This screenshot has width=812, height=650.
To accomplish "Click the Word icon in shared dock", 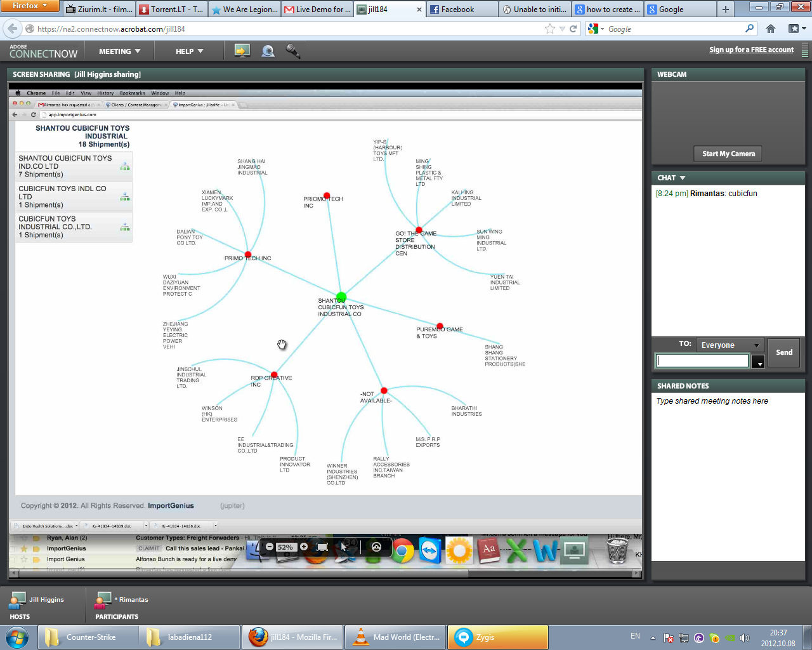I will 546,551.
